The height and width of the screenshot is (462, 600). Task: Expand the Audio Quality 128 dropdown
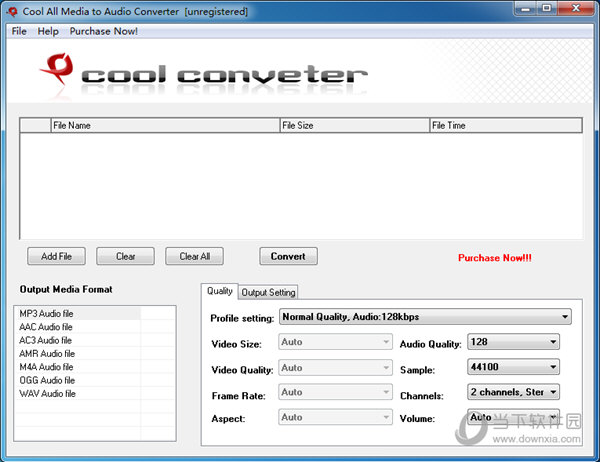point(514,342)
